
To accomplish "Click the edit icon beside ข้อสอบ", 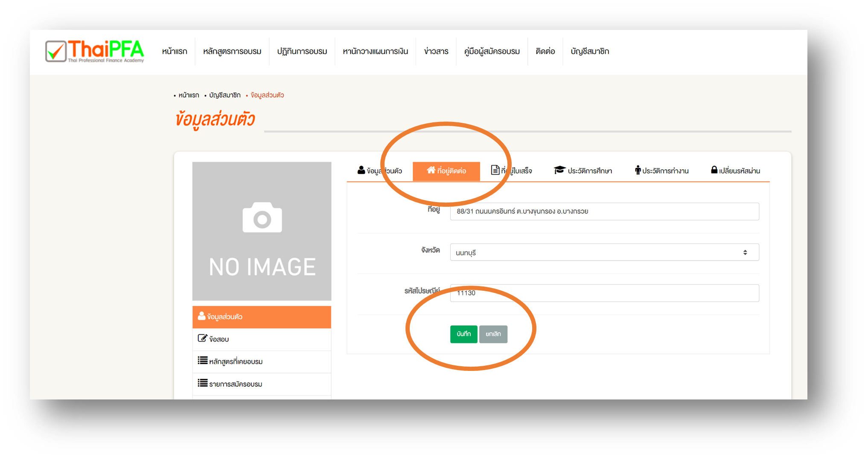I will click(202, 338).
